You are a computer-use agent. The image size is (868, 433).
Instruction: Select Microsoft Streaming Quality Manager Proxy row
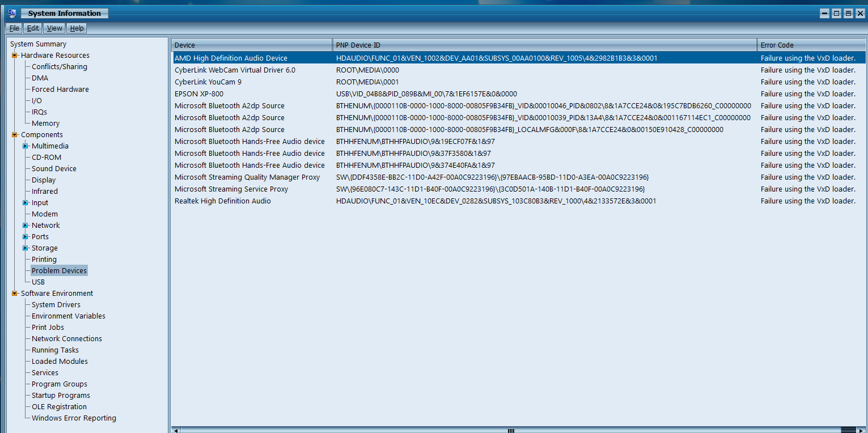[519, 177]
